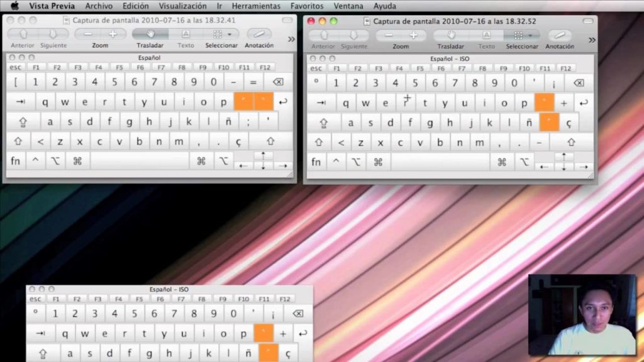Click tab key in bottom Español – ISO keyboard
Screen dimensions: 644x362
tap(41, 333)
